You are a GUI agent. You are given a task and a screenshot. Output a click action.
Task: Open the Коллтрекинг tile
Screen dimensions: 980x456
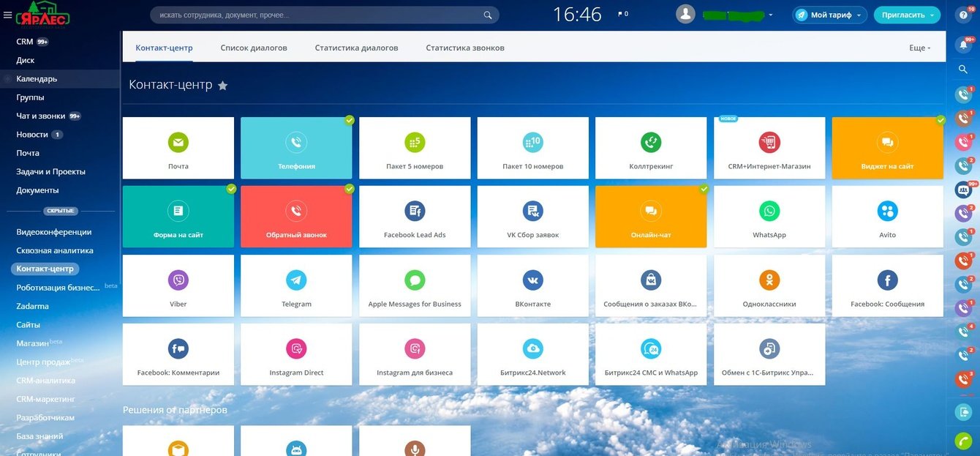(651, 148)
